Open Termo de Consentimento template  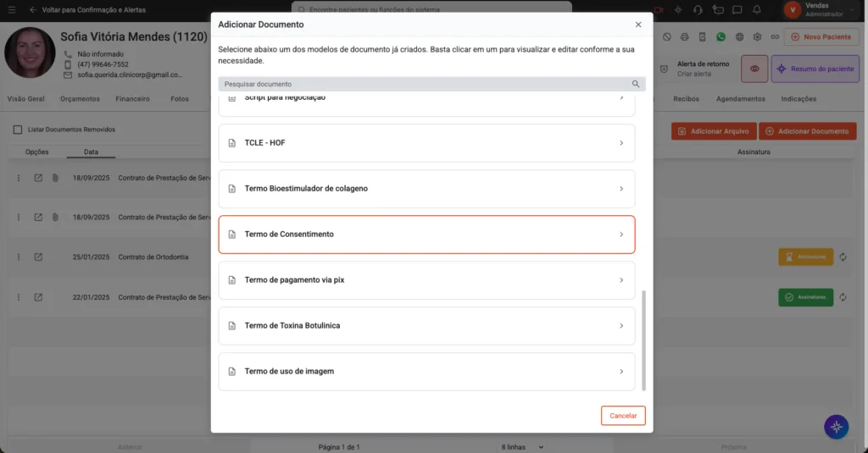(x=427, y=235)
